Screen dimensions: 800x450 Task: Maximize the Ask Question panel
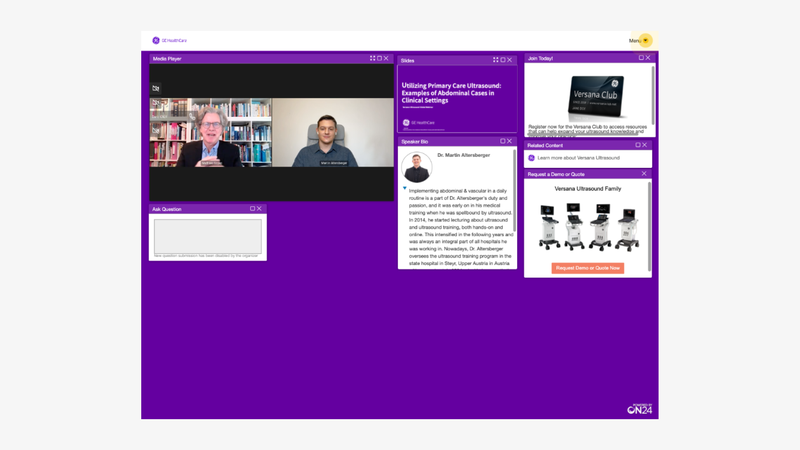(x=252, y=209)
